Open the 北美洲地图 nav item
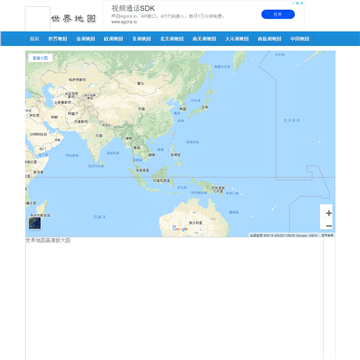360x360 pixels. [172, 39]
